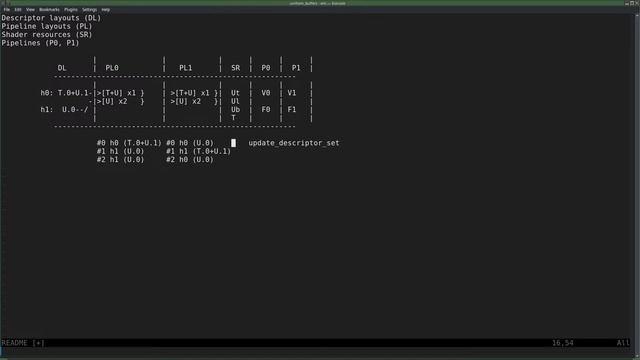
Task: Click the 'F0' cell
Action: click(266, 109)
